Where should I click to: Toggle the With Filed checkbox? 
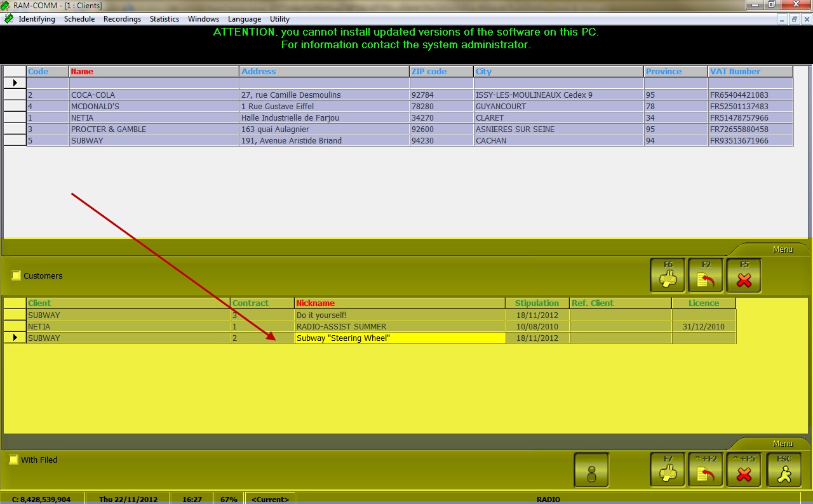click(x=13, y=460)
